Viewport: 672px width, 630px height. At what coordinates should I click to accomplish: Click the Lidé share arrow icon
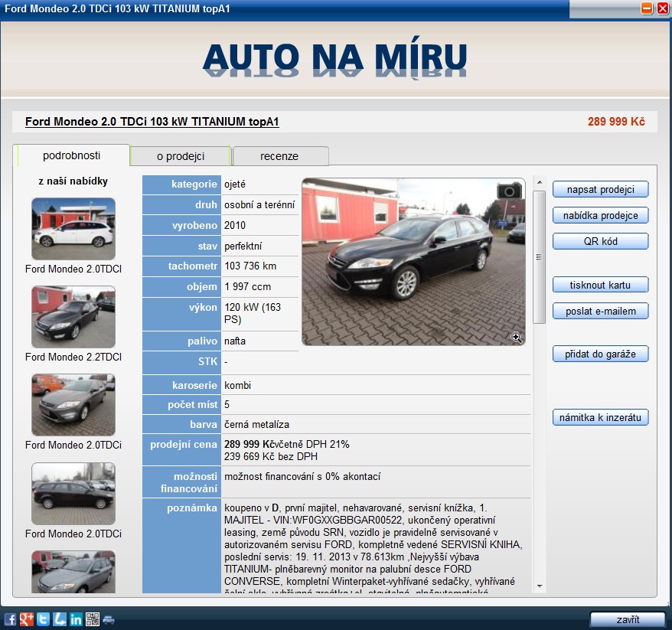click(x=60, y=619)
